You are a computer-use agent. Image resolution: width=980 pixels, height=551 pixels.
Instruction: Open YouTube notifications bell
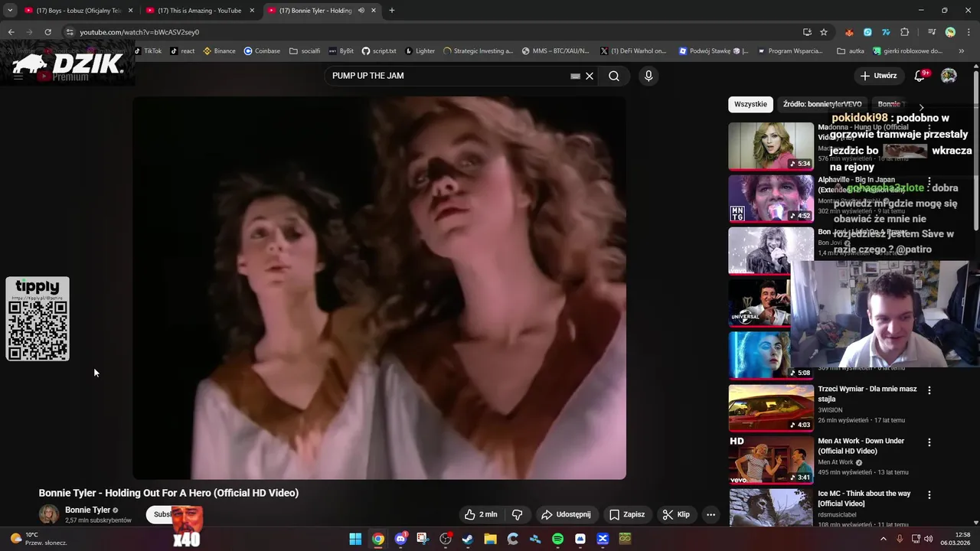pyautogui.click(x=920, y=76)
